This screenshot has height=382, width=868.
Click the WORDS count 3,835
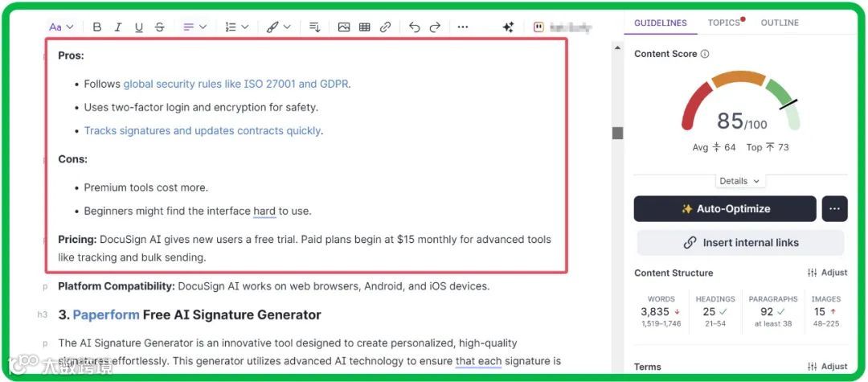[x=655, y=312]
